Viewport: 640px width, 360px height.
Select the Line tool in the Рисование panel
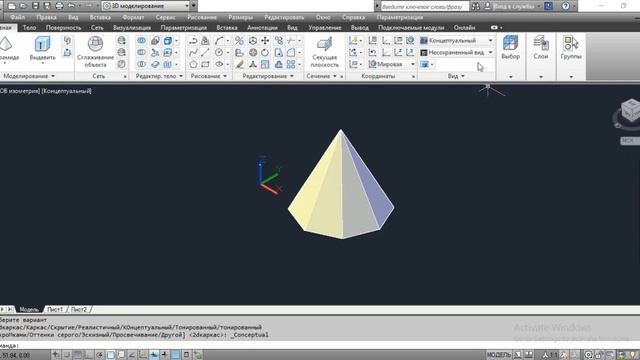pos(205,52)
